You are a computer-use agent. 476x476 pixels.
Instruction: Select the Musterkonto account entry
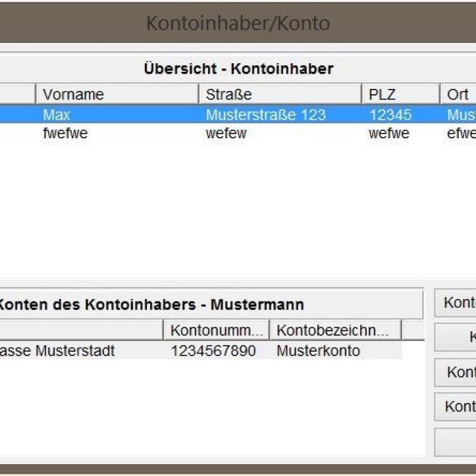point(318,351)
